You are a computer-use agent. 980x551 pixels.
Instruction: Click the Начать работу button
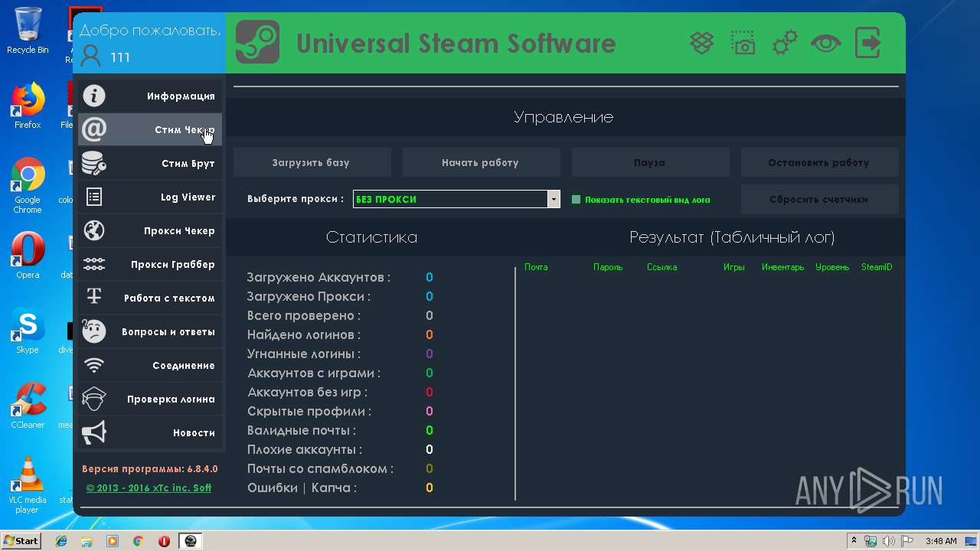[481, 162]
